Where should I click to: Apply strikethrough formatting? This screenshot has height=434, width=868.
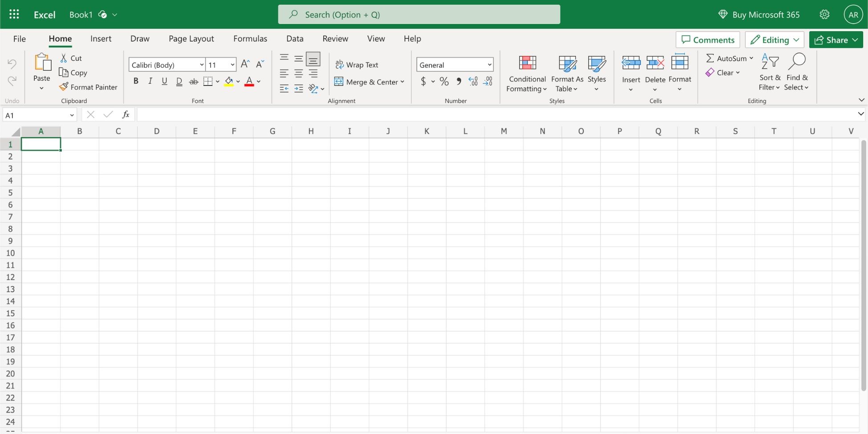pos(194,81)
